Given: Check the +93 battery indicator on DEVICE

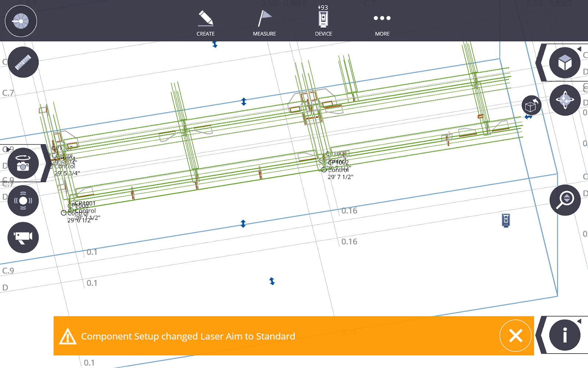Looking at the screenshot, I should [323, 7].
